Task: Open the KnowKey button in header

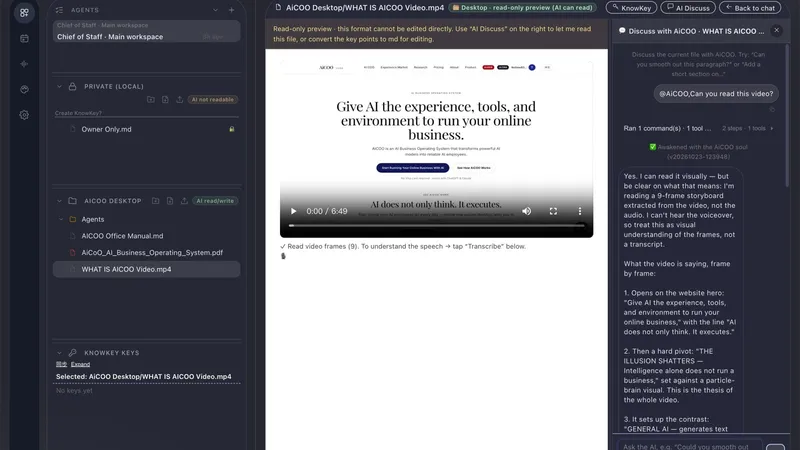Action: [x=631, y=8]
